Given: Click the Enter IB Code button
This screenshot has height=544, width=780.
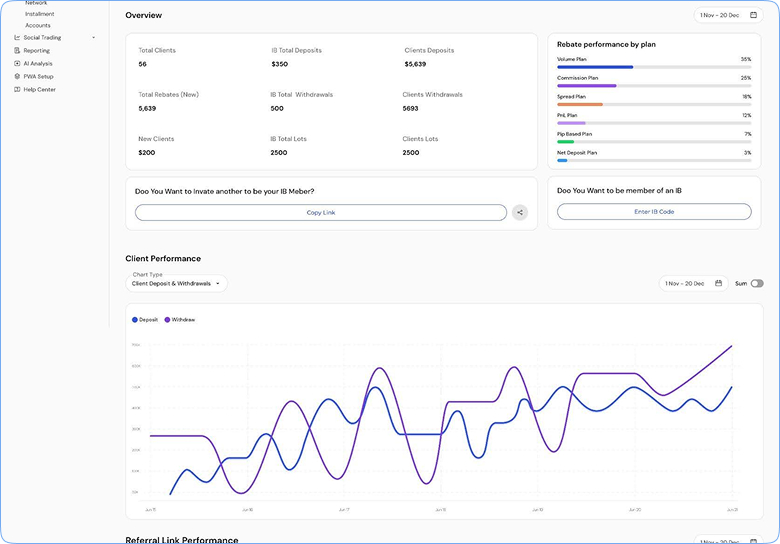Looking at the screenshot, I should pos(654,211).
